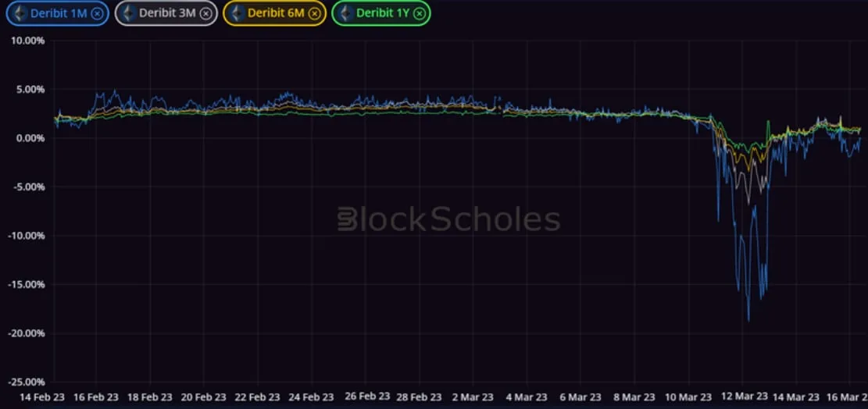Click the 4 Mar 23 date label
Viewport: 868px width, 409px height.
[x=527, y=397]
